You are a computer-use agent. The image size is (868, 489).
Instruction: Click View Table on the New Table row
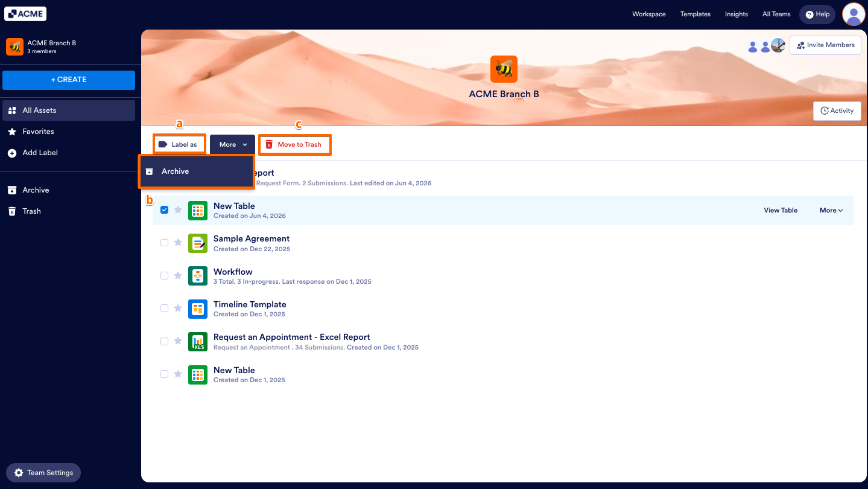click(x=781, y=211)
